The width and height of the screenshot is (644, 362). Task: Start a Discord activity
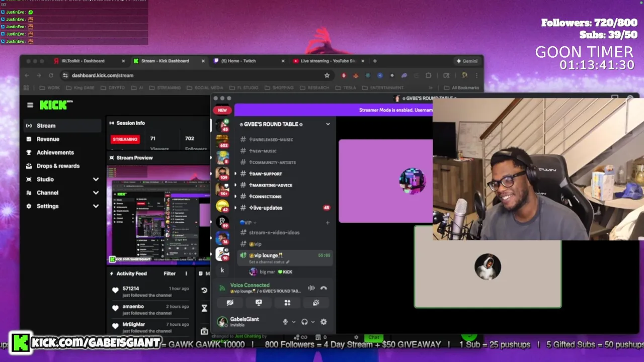tap(287, 303)
